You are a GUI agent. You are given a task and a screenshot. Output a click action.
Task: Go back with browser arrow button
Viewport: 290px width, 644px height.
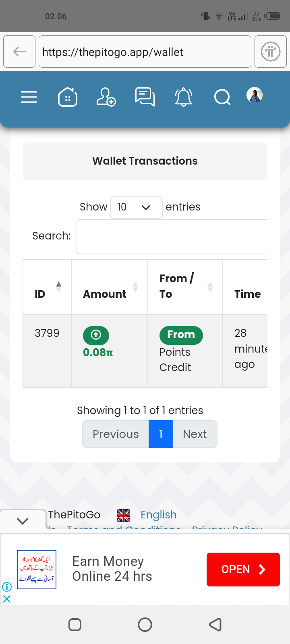(x=19, y=52)
